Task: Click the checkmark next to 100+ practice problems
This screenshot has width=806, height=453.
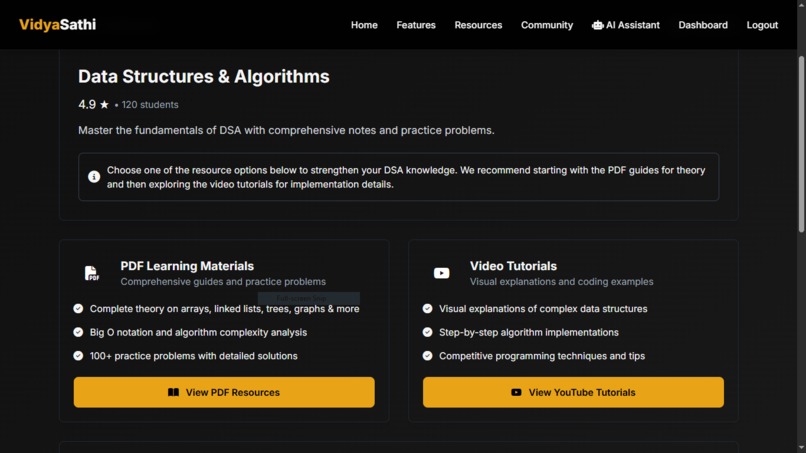Action: coord(78,356)
